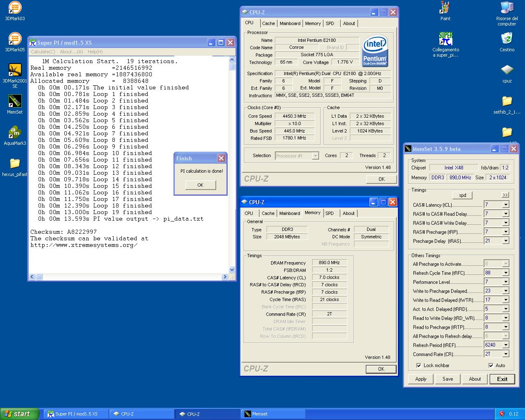Click OK in the Finish dialog
Screen dimensions: 525x420
click(x=200, y=185)
